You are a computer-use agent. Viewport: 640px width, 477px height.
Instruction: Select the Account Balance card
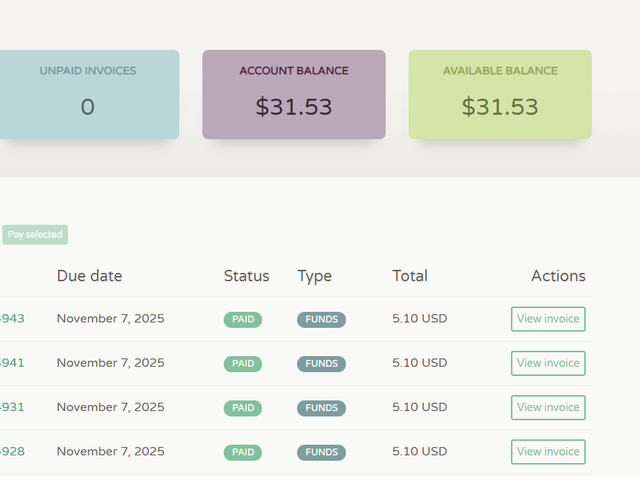pos(294,94)
